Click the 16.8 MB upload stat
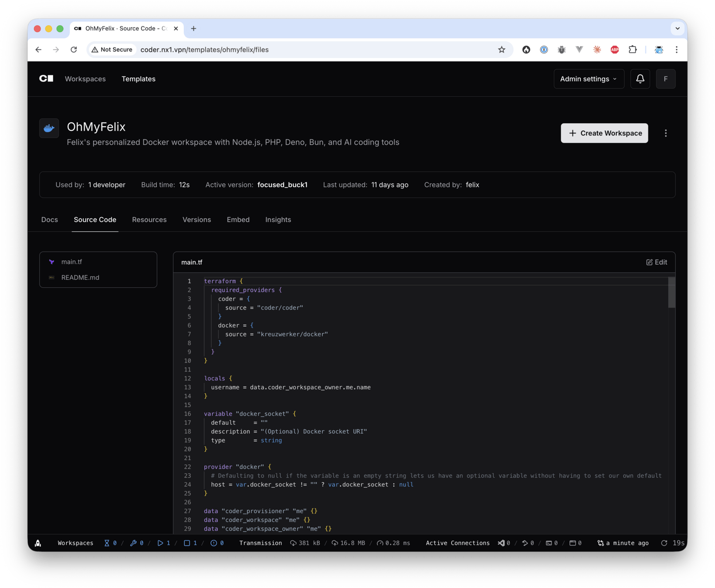Screen dimensions: 715x588 (x=348, y=543)
